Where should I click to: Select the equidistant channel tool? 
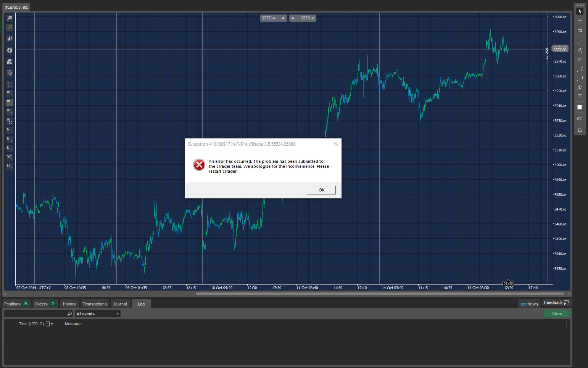click(x=580, y=50)
